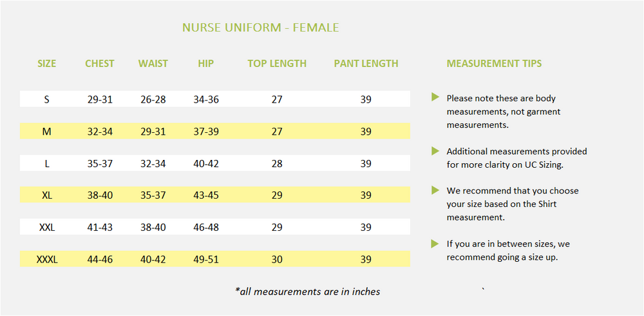Click the WAIST column header
The image size is (644, 316).
(x=153, y=64)
